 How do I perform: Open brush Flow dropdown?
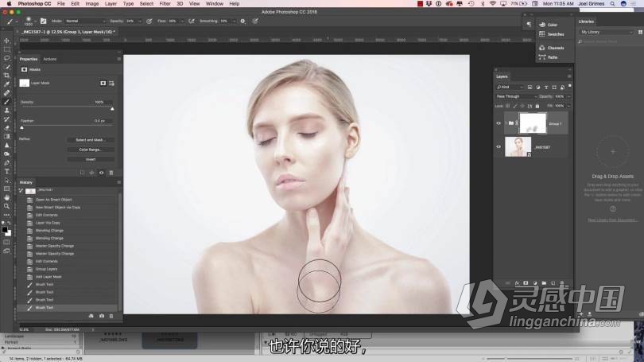click(181, 21)
